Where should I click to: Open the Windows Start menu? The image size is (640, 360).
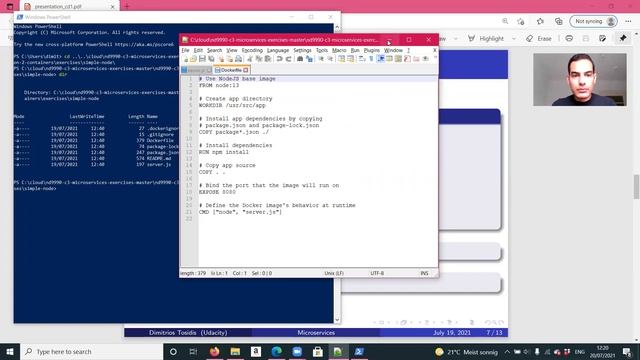(10, 351)
